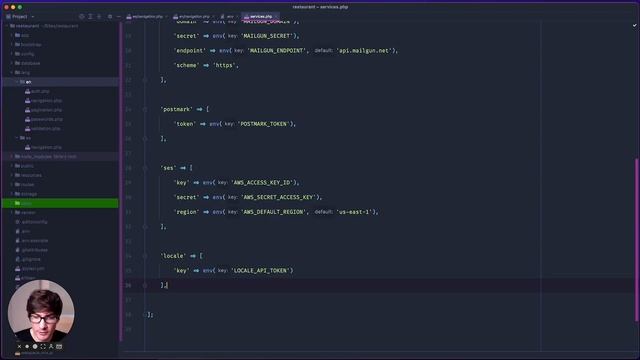Collapse the lang folder
Viewport: 640px width, 360px height.
[x=12, y=73]
